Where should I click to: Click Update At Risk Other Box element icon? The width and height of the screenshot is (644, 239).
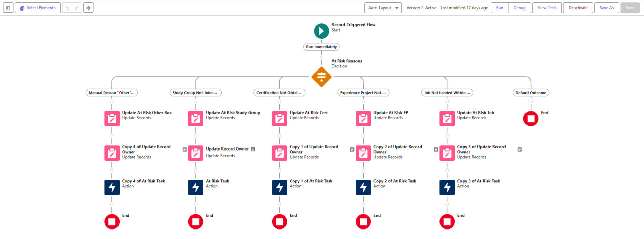tap(112, 119)
